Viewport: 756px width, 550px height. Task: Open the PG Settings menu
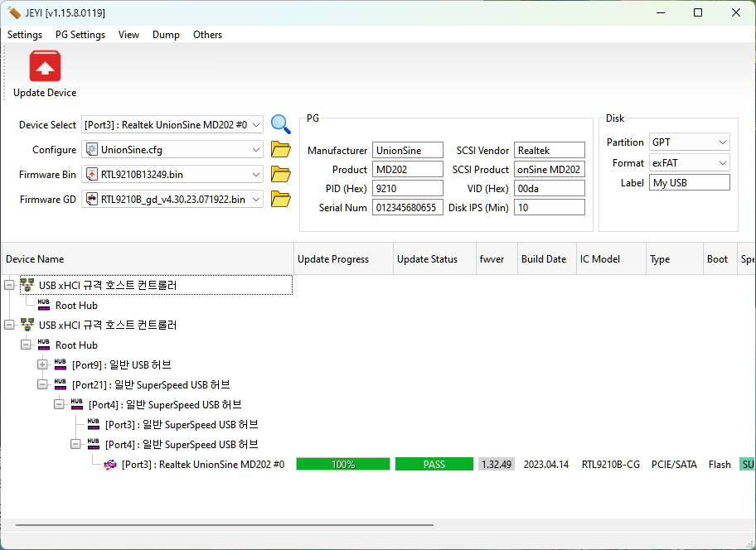[80, 35]
